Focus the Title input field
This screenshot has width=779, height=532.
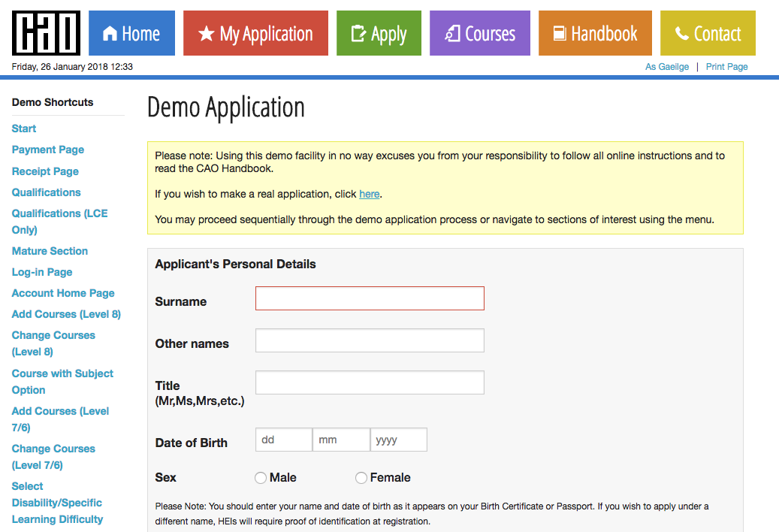pos(370,382)
